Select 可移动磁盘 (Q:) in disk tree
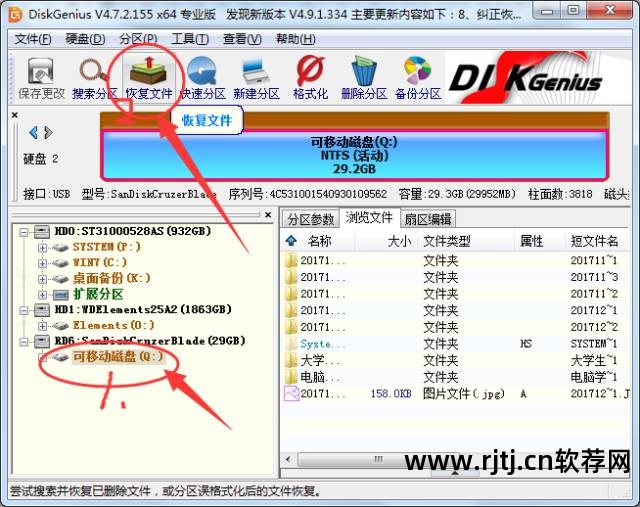The image size is (640, 507). 118,357
